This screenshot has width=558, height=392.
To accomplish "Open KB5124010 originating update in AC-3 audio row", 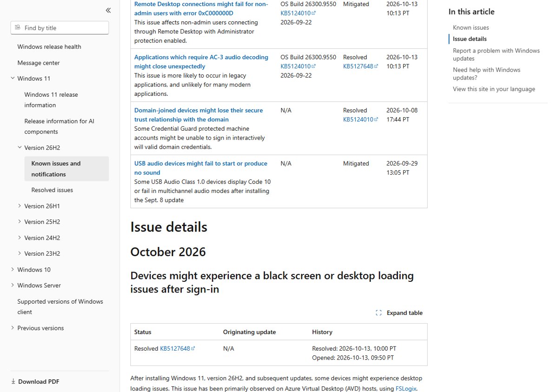I will (298, 66).
